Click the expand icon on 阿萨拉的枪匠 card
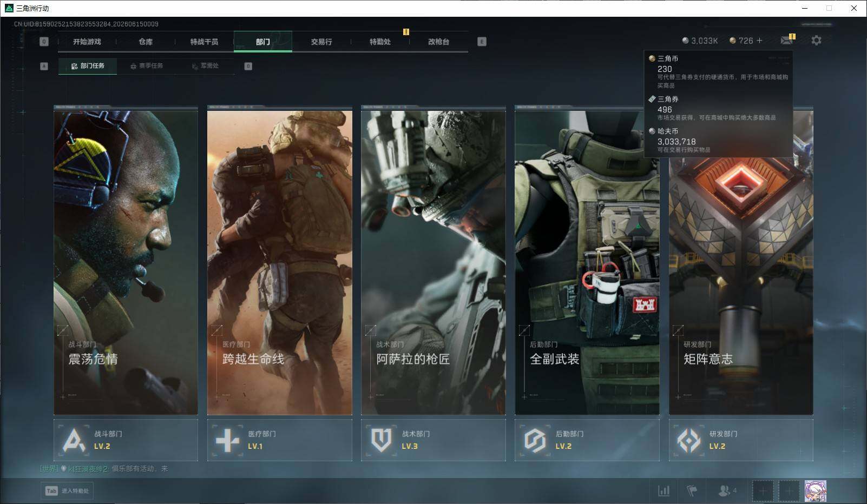The width and height of the screenshot is (867, 504). (370, 330)
